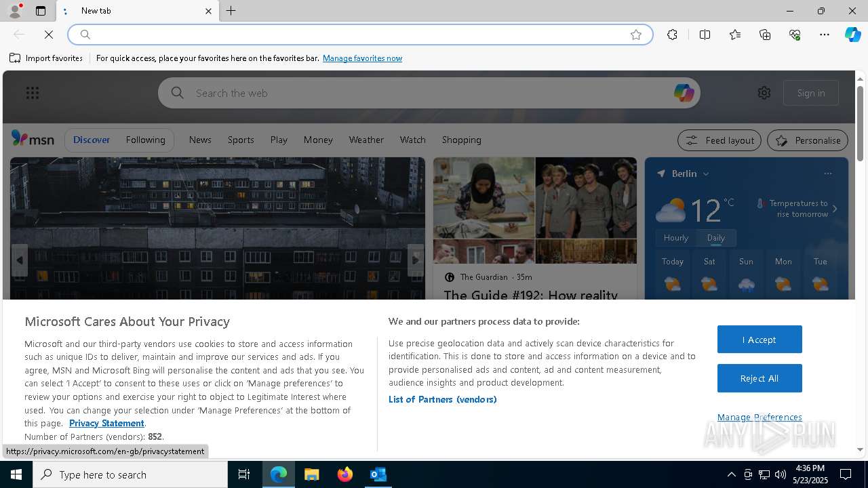Open File Explorer from taskbar

(x=312, y=474)
